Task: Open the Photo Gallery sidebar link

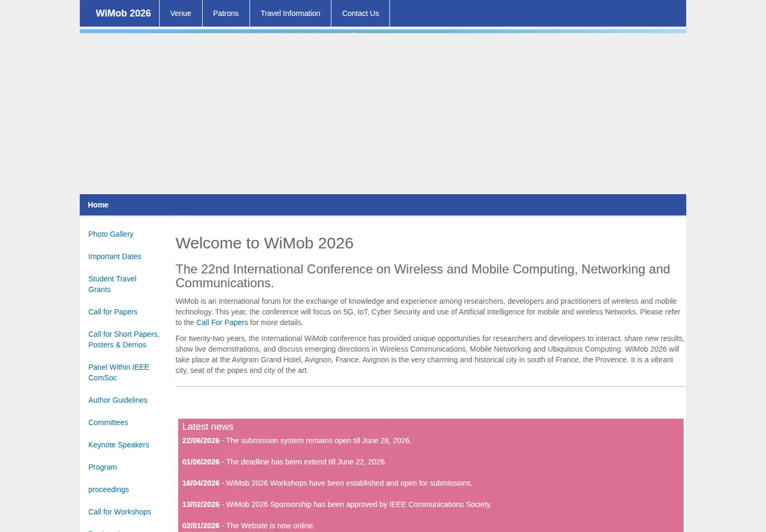Action: click(x=111, y=234)
